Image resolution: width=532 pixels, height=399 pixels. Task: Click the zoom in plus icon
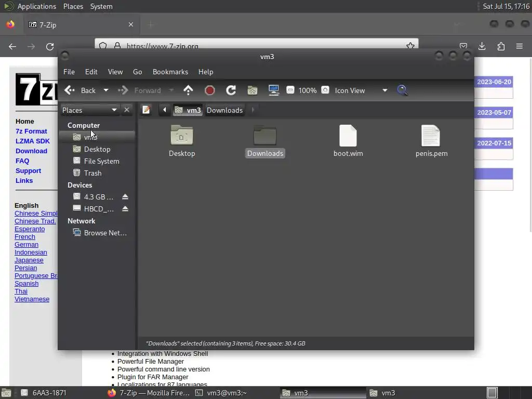pyautogui.click(x=325, y=90)
